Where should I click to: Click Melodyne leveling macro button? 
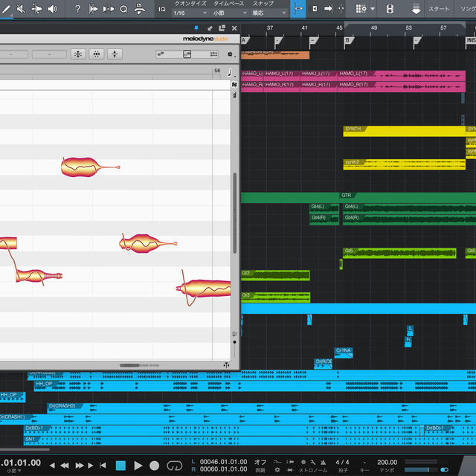point(115,54)
